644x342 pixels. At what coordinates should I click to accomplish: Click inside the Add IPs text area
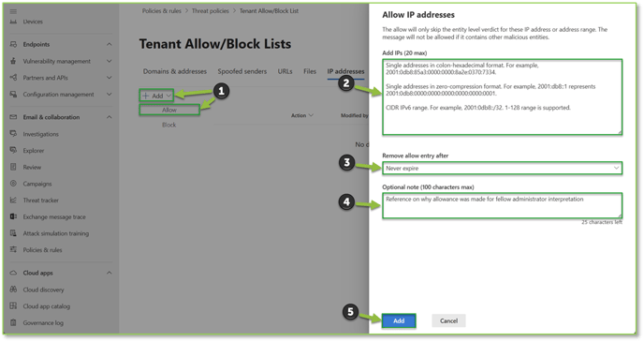pos(502,97)
